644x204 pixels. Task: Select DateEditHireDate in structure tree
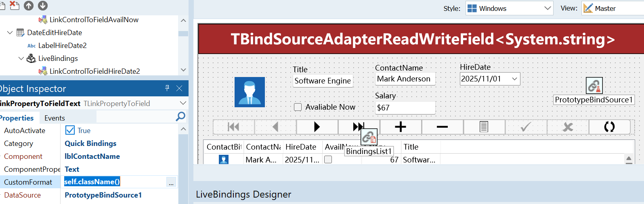coord(55,33)
